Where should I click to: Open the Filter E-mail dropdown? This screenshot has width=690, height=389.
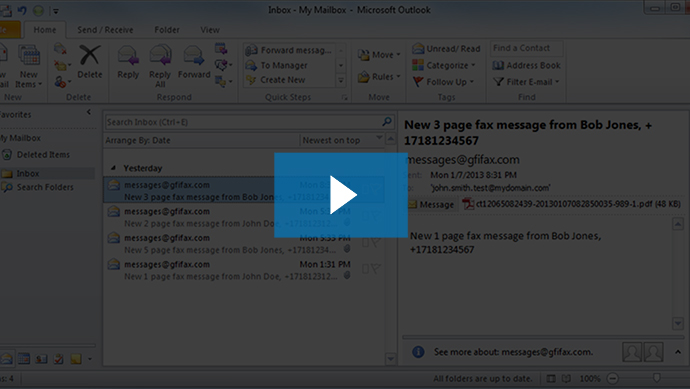pos(526,82)
